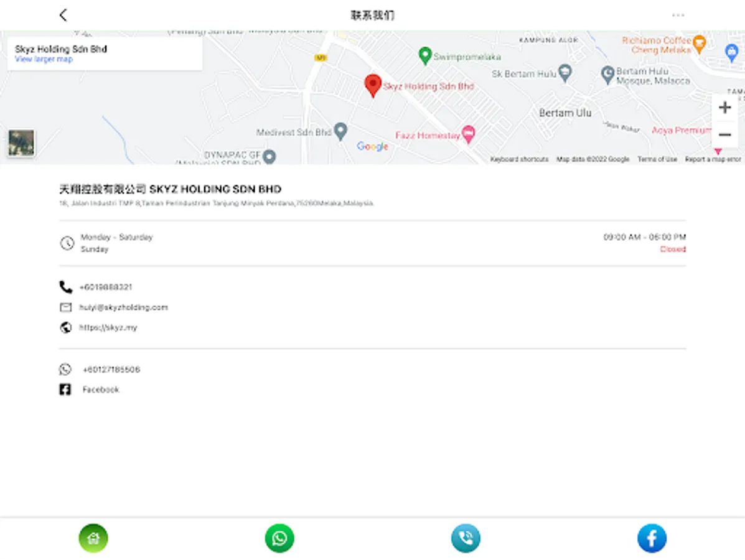Tap the Facebook square icon in contact list
The height and width of the screenshot is (560, 745).
pos(65,390)
